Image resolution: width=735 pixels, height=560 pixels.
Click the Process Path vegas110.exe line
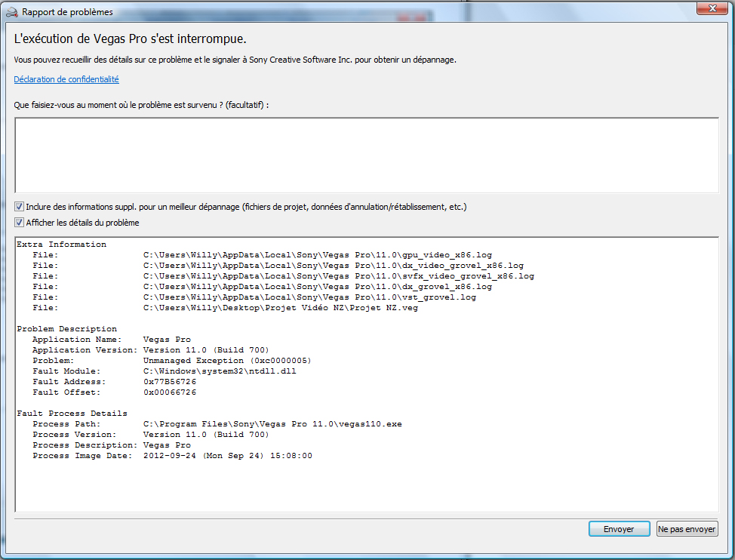click(x=217, y=424)
